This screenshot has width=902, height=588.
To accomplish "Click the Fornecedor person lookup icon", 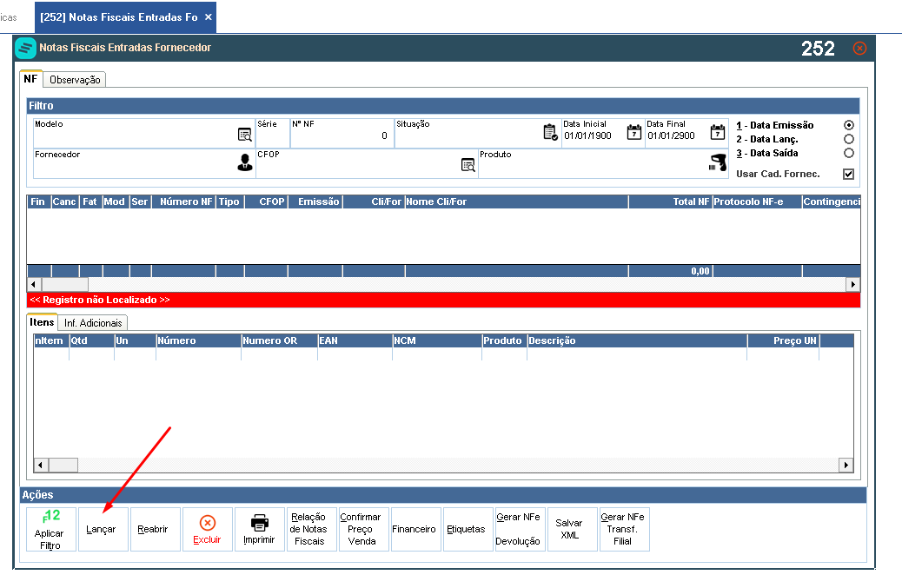I will pyautogui.click(x=245, y=162).
